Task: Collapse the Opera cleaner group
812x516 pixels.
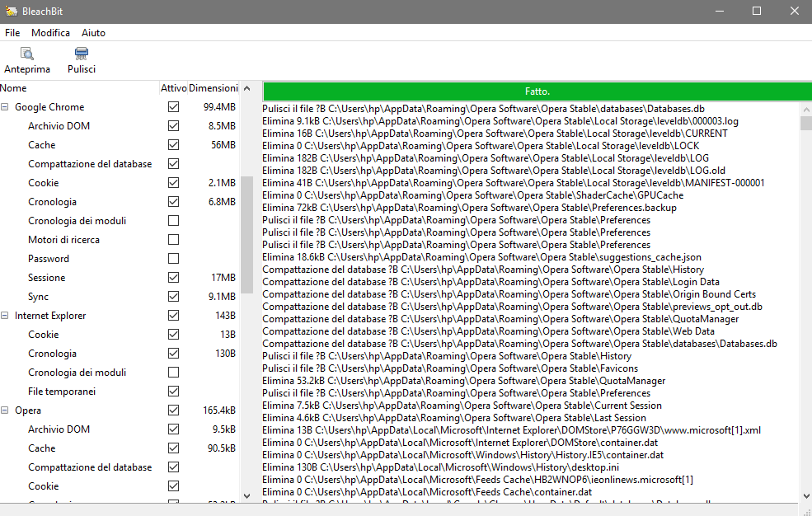Action: [x=7, y=410]
